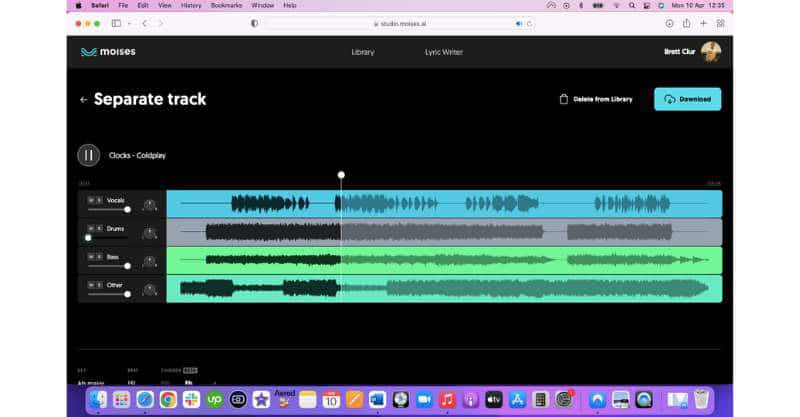This screenshot has height=417, width=800.
Task: Open Safari downloads icon
Action: click(669, 23)
